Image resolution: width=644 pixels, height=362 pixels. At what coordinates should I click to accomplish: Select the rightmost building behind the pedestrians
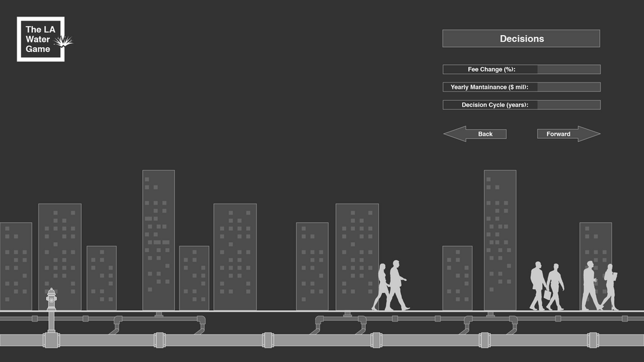pyautogui.click(x=595, y=245)
